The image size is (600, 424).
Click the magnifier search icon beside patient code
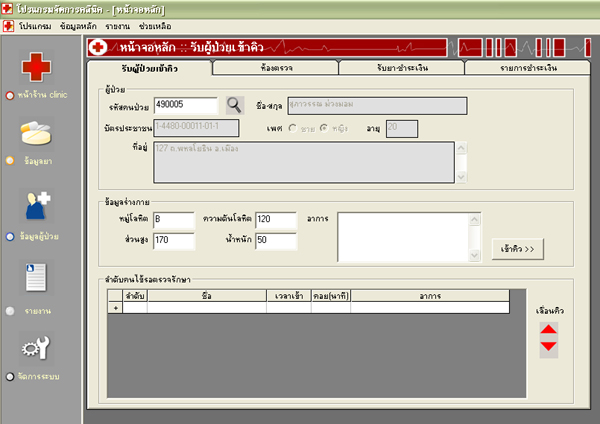pos(234,104)
